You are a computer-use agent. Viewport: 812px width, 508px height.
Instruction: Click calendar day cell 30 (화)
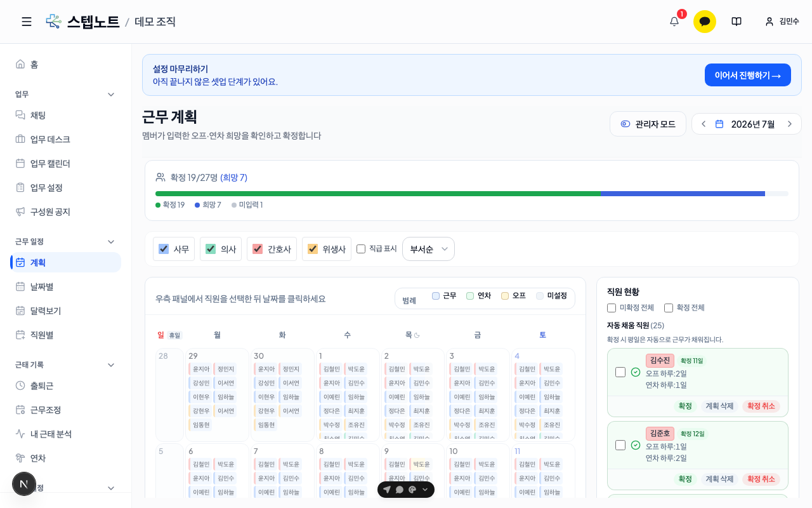click(x=282, y=395)
